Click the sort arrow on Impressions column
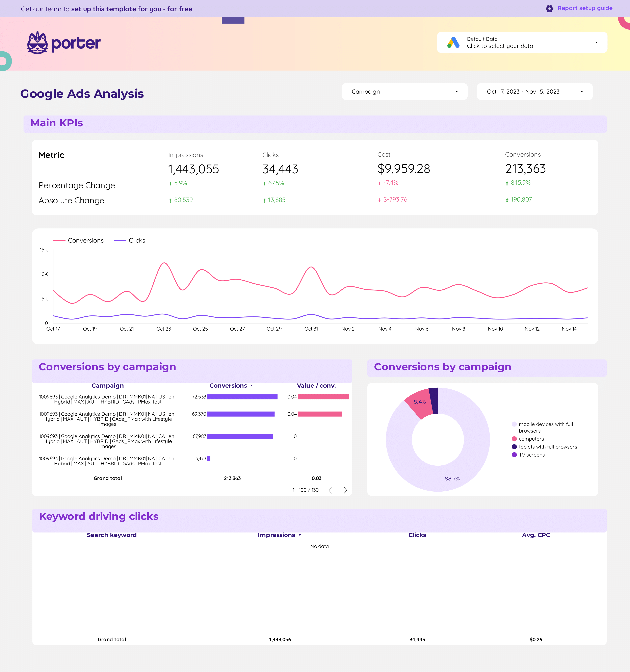 point(299,535)
